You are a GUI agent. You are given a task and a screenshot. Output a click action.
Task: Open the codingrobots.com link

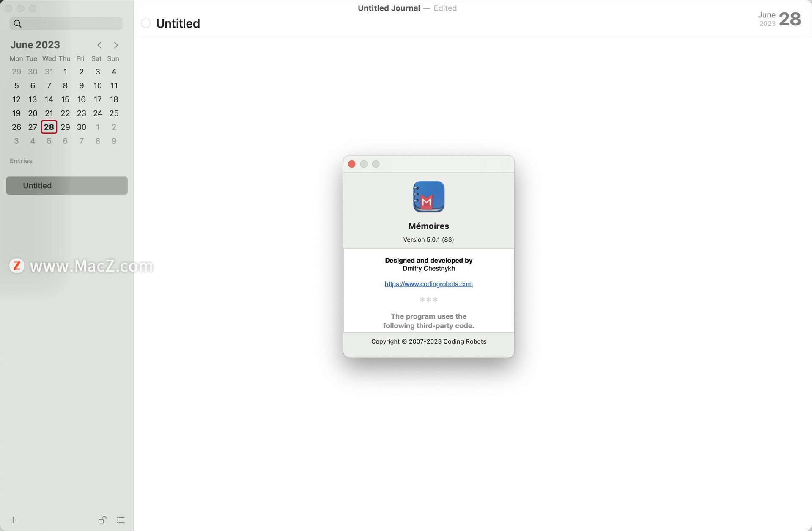coord(428,284)
